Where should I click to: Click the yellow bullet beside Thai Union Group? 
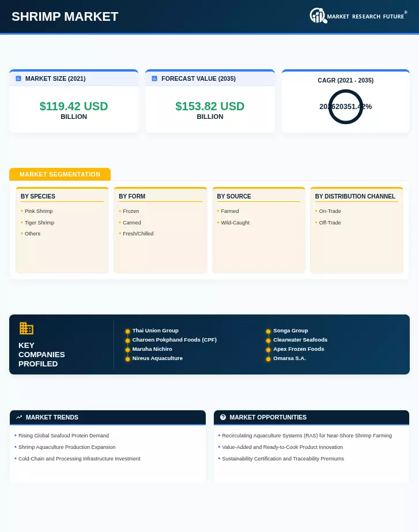(x=127, y=331)
